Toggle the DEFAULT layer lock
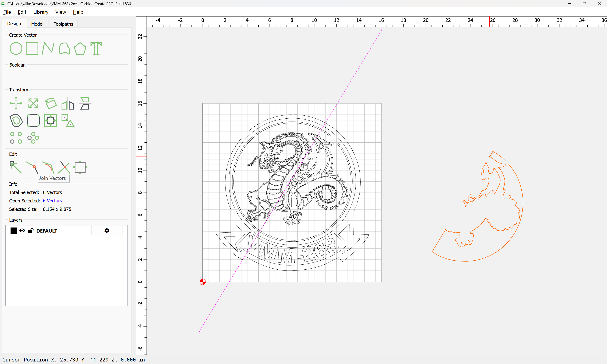 (x=31, y=231)
